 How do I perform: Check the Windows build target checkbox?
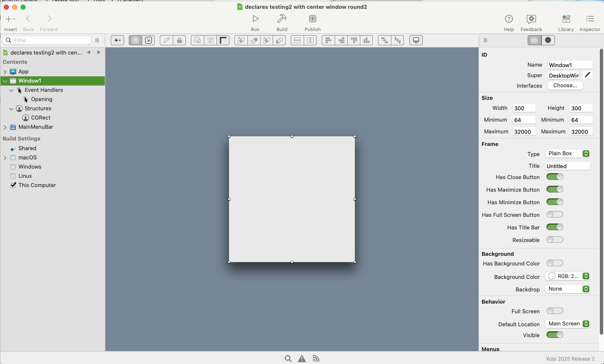click(13, 167)
